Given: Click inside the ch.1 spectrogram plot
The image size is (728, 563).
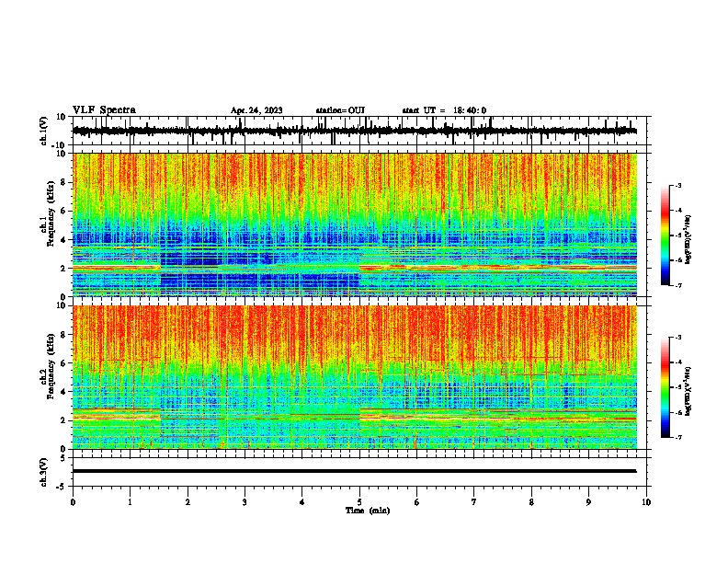Looking at the screenshot, I should tap(355, 224).
